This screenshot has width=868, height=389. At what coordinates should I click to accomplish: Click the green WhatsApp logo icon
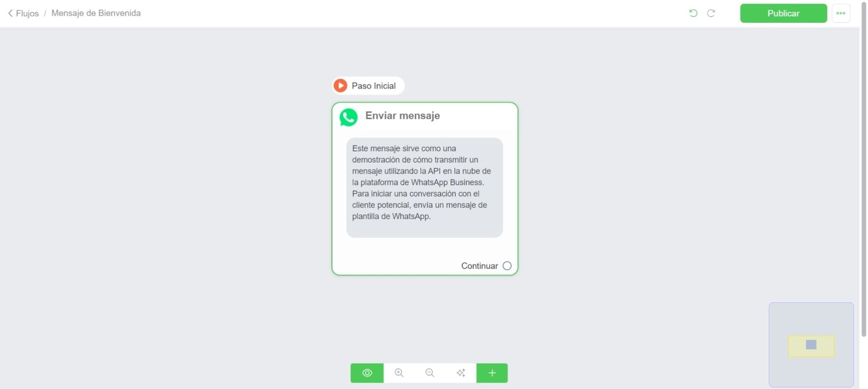(x=348, y=117)
